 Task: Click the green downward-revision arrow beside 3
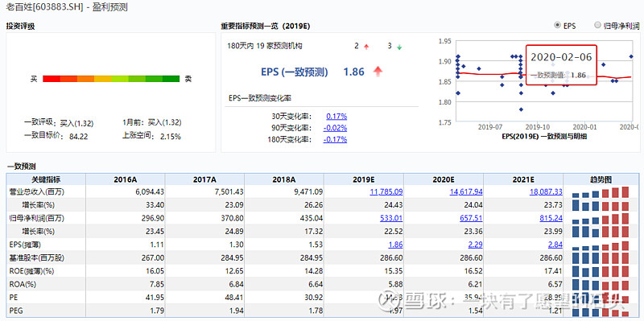399,47
